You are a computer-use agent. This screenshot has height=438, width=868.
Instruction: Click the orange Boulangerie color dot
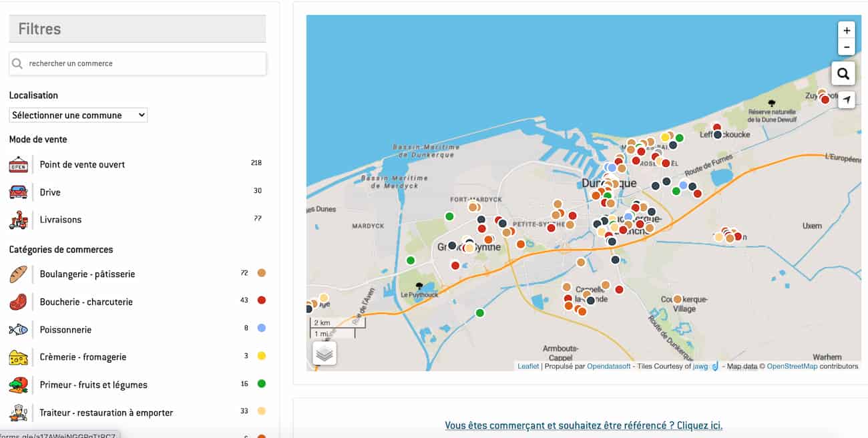click(x=262, y=273)
